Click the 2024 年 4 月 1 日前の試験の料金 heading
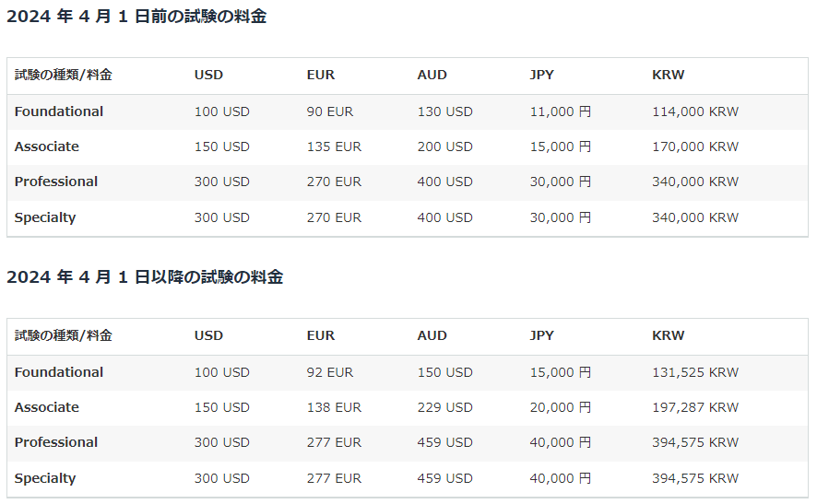Screen dimensions: 817x504 point(136,17)
